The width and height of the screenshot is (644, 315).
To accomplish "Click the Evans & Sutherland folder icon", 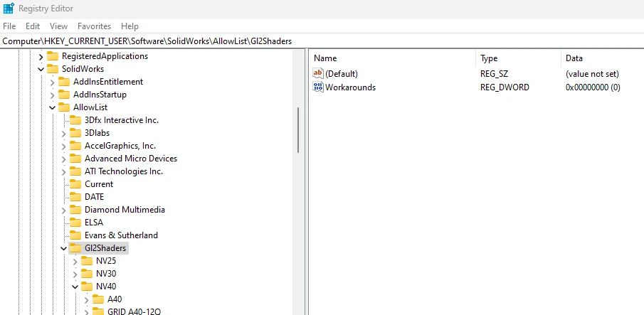I will coord(75,235).
